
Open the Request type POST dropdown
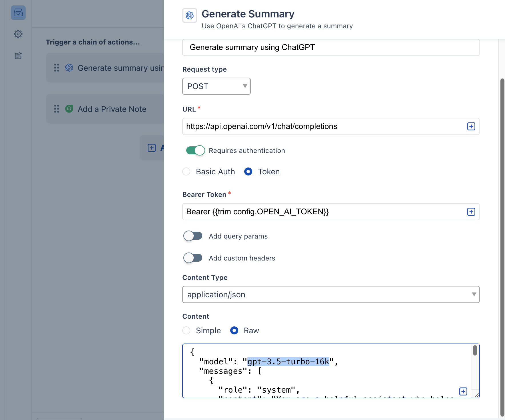pos(217,86)
